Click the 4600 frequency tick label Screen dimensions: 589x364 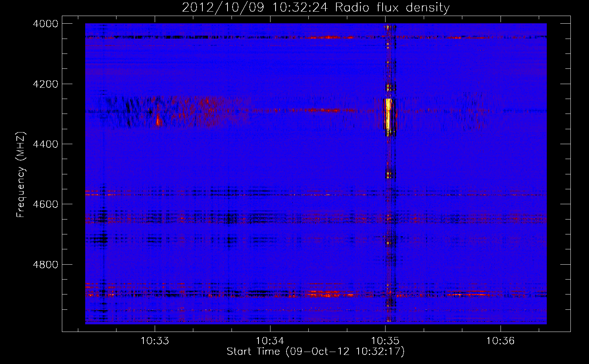46,204
